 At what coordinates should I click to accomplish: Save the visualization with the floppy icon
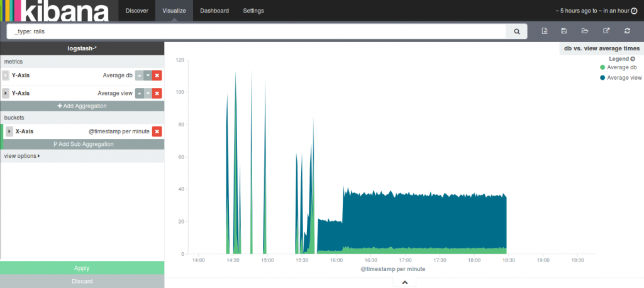pos(564,31)
